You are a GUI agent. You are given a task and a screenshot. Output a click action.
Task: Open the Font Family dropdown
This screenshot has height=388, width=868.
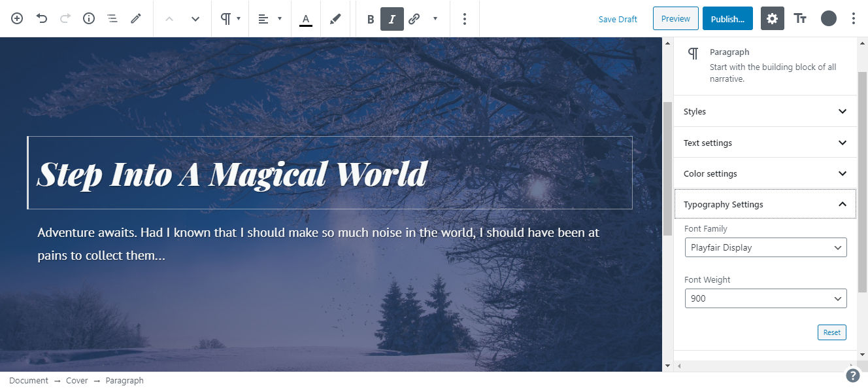click(x=765, y=247)
